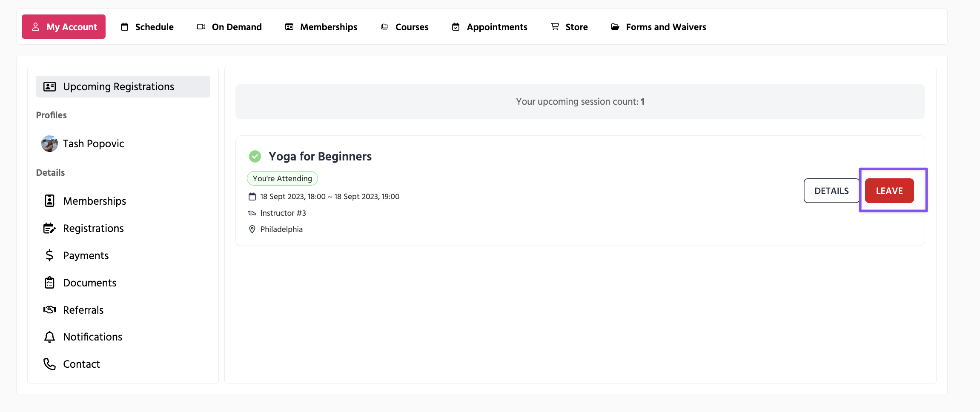View DETAILS for Yoga for Beginners
Screen dimensions: 980x412
point(831,191)
